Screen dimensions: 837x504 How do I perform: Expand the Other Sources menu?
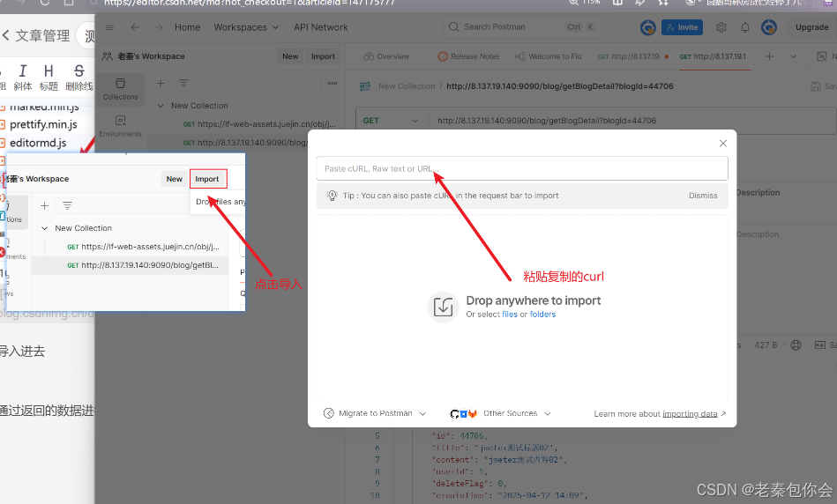click(x=501, y=413)
